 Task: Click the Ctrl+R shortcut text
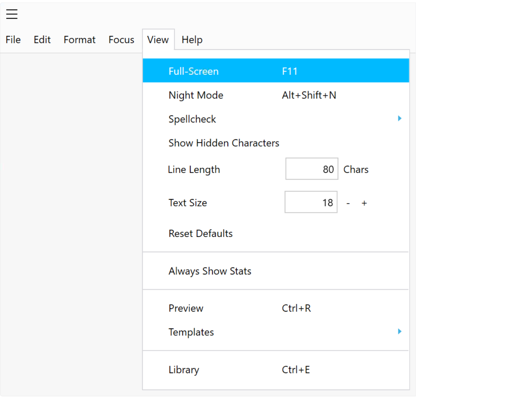[x=296, y=308]
